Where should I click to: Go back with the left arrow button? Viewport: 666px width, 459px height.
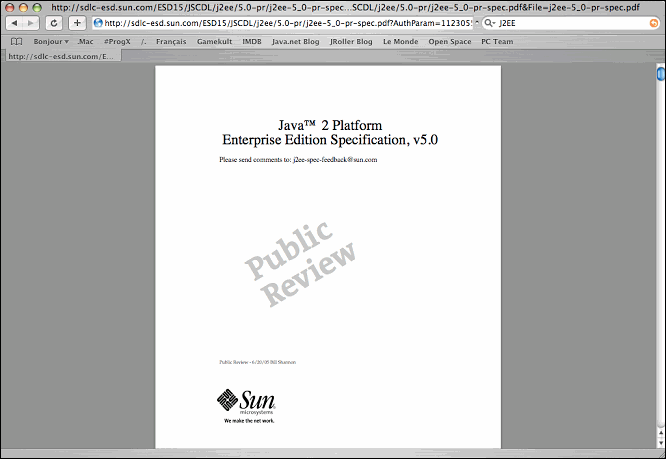(x=14, y=23)
